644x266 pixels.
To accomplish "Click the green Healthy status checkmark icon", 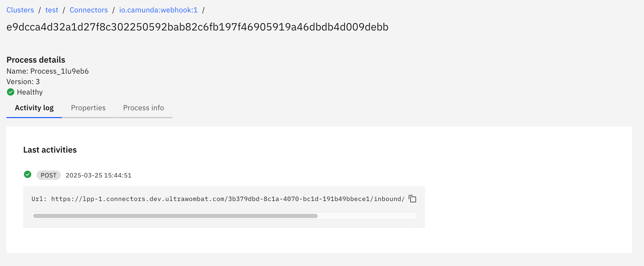I will click(10, 92).
